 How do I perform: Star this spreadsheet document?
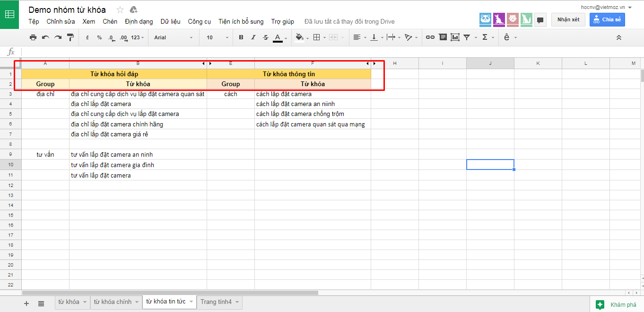pos(120,10)
